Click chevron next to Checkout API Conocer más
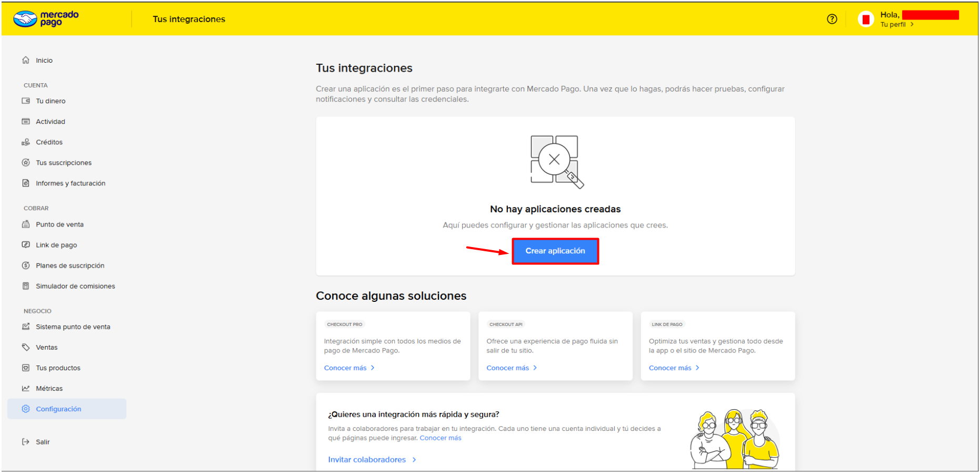The height and width of the screenshot is (473, 980). pos(535,368)
